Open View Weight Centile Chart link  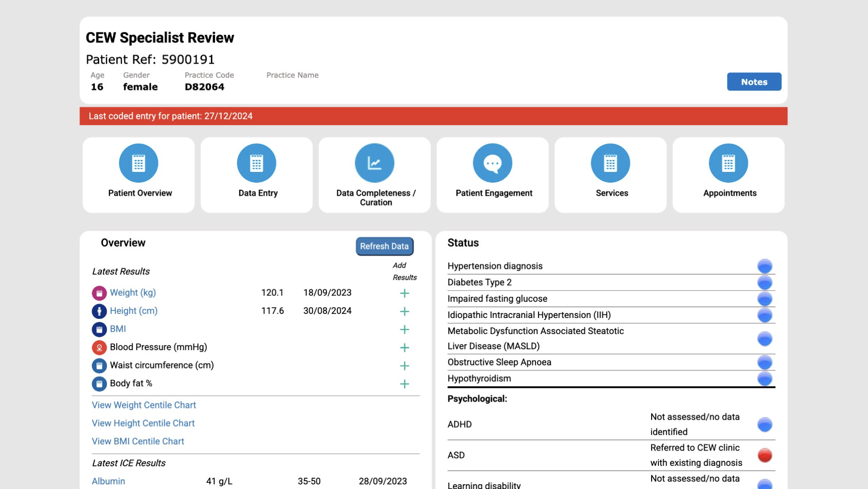[144, 405]
